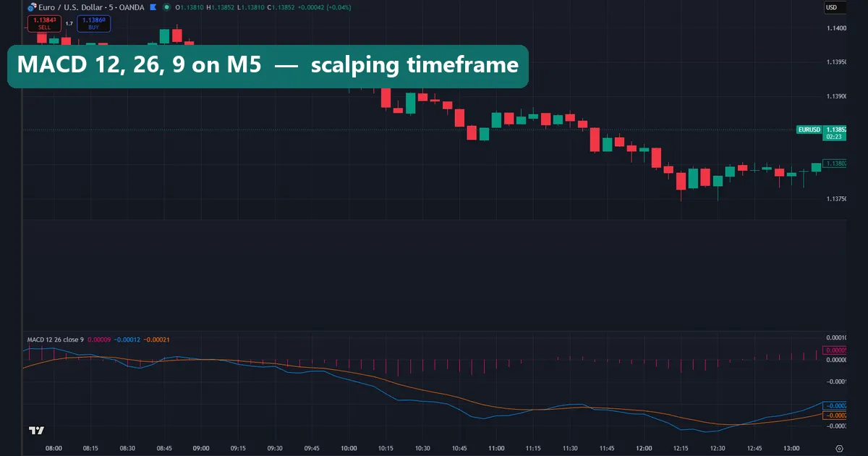Click the EURUSD last price label

tap(809, 130)
